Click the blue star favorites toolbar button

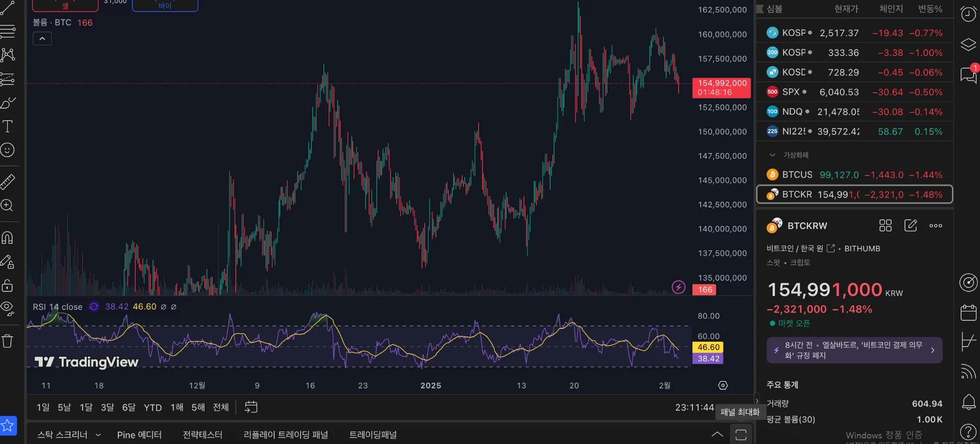[8, 426]
